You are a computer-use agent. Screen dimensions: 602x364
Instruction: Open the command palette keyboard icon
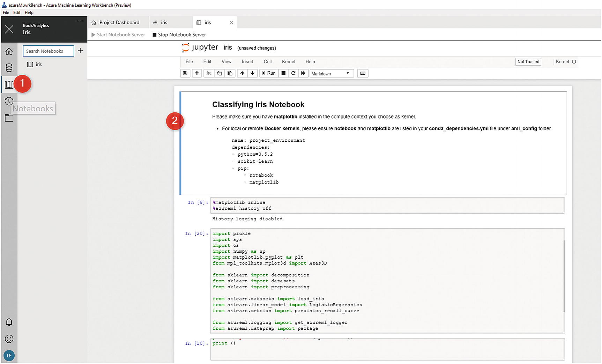pyautogui.click(x=362, y=73)
